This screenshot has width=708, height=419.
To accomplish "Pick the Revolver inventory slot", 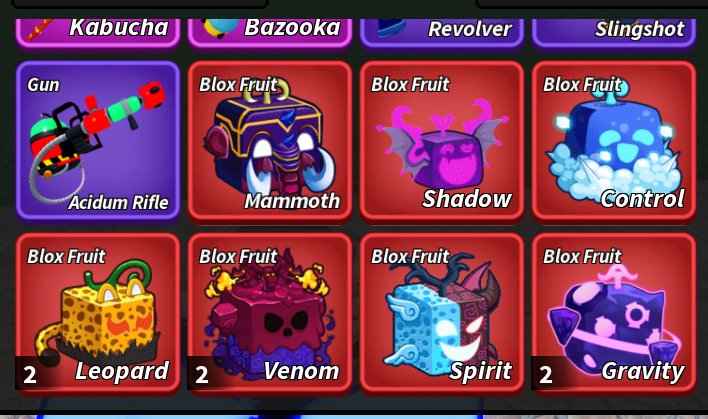I will click(442, 33).
